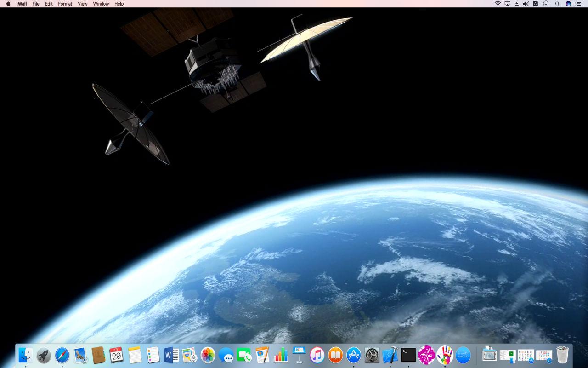Open Calendar showing the 29th
The width and height of the screenshot is (588, 368).
(x=117, y=356)
